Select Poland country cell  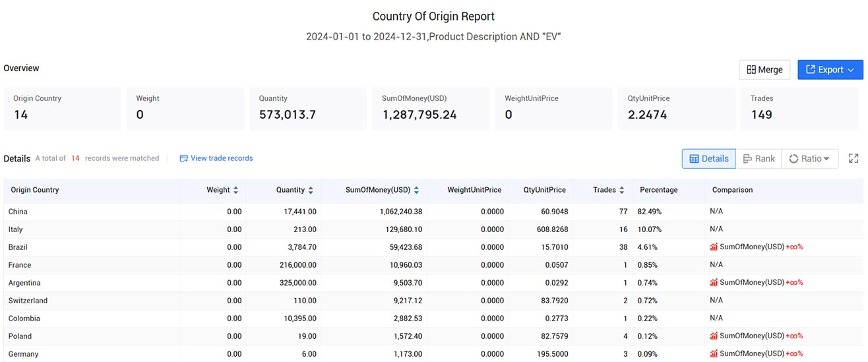click(20, 336)
